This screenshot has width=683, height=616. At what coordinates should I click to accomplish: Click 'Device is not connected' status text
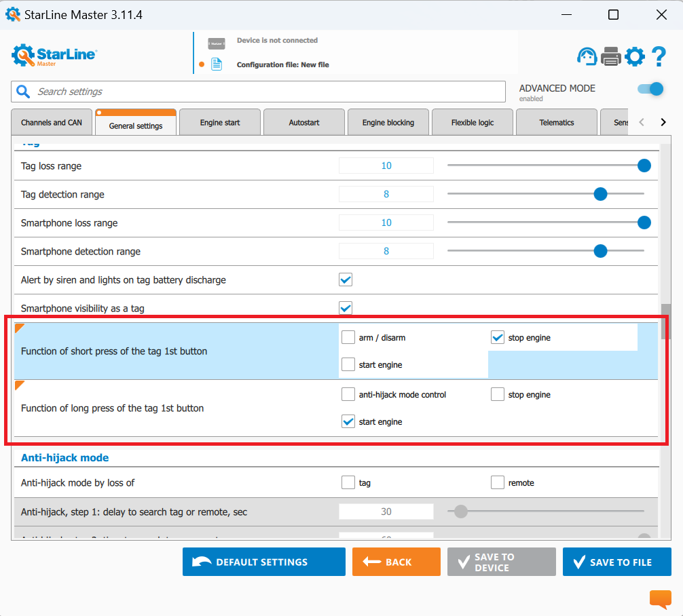277,40
